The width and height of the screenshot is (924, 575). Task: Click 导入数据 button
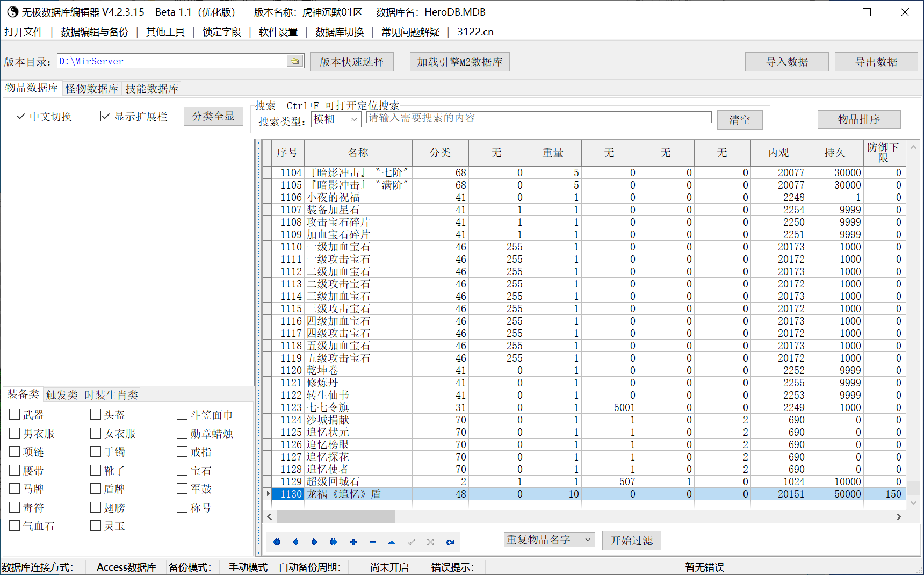coord(787,62)
